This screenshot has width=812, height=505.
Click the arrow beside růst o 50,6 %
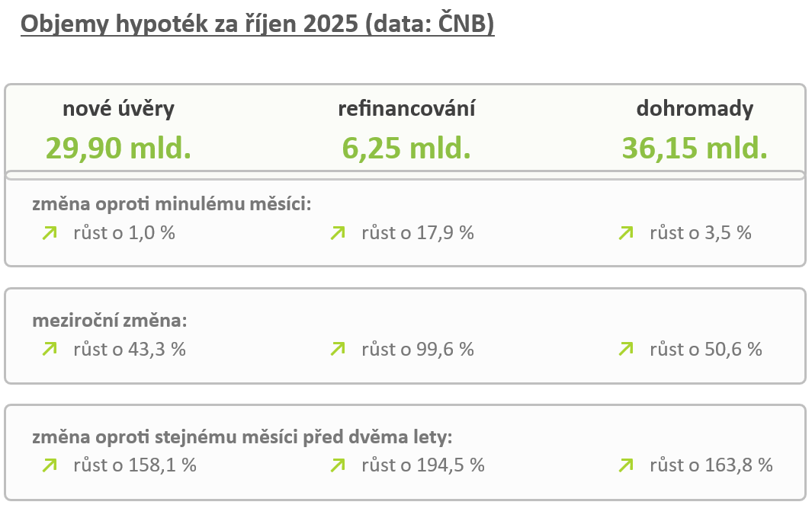(626, 350)
